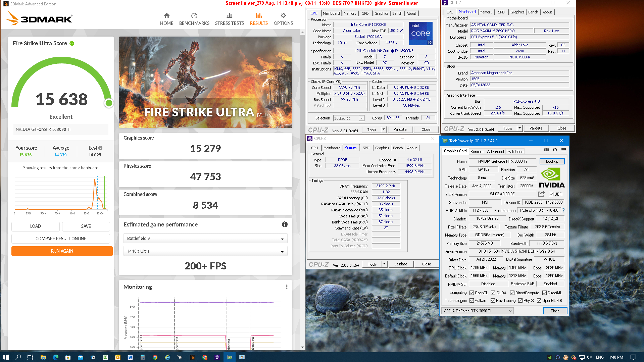Expand the Tools arrow in CPU-Z Memory window
The image size is (644, 362).
pyautogui.click(x=384, y=264)
